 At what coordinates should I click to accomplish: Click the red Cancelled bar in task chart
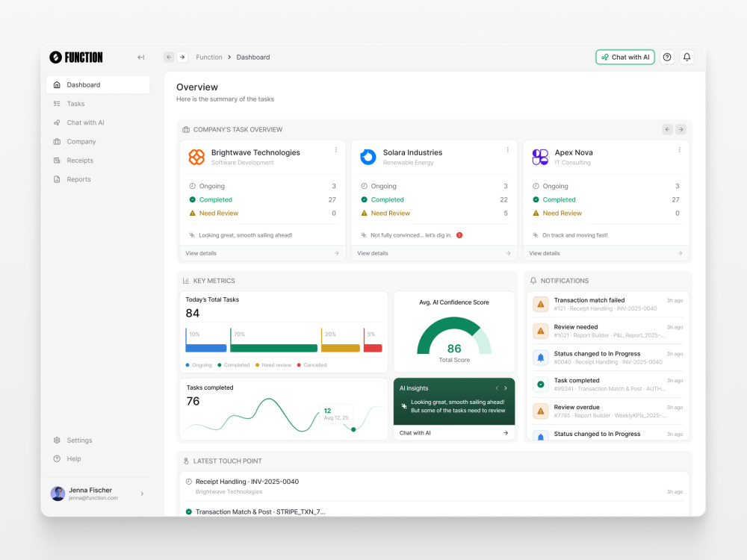373,348
